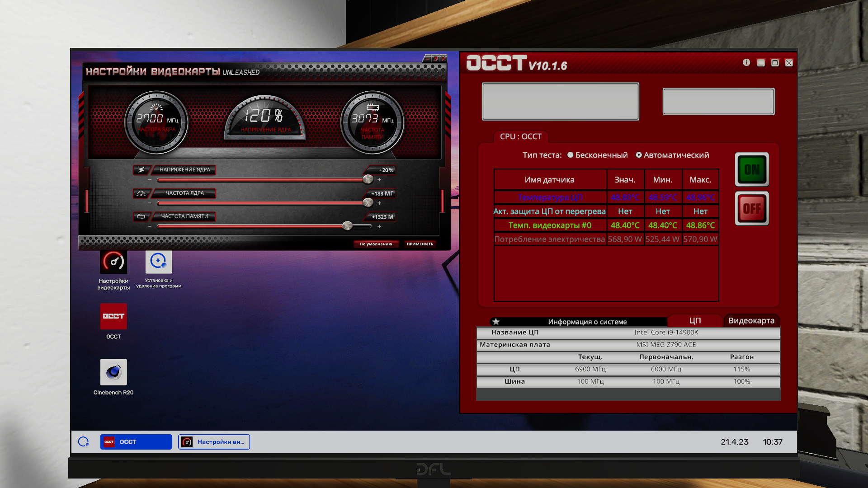
Task: Restore the GPU settings window
Action: coord(435,58)
